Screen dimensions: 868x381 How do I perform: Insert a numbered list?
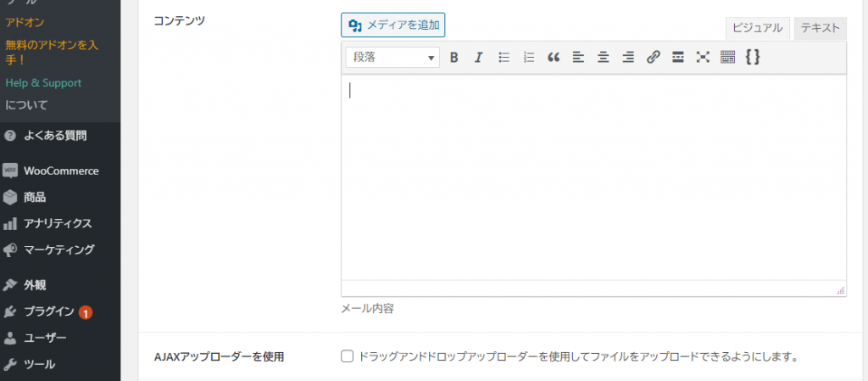[x=529, y=57]
